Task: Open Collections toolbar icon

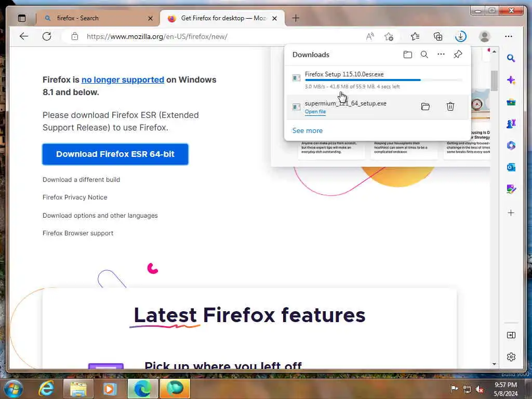Action: point(438,36)
